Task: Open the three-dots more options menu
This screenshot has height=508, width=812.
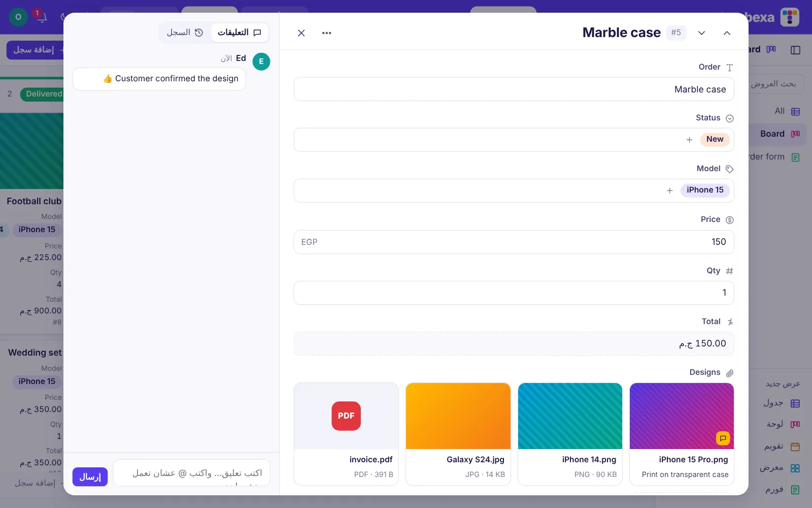Action: [326, 33]
